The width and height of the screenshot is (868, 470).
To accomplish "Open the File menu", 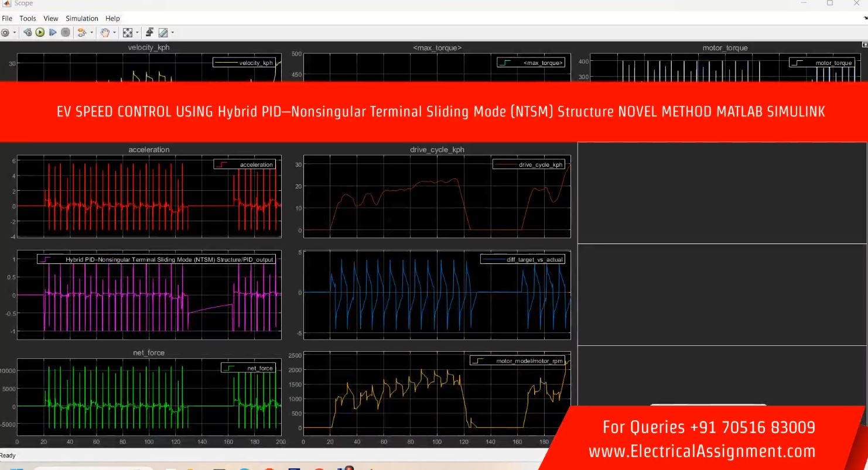I will click(7, 19).
